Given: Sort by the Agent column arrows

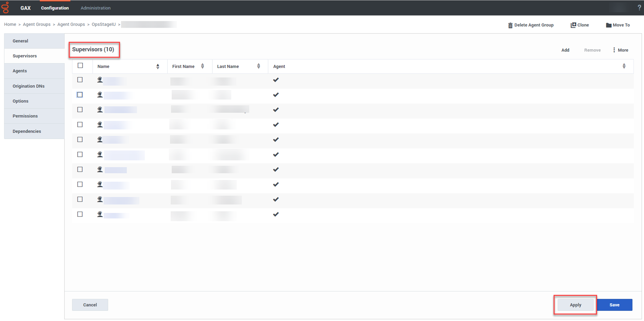Looking at the screenshot, I should tap(624, 66).
